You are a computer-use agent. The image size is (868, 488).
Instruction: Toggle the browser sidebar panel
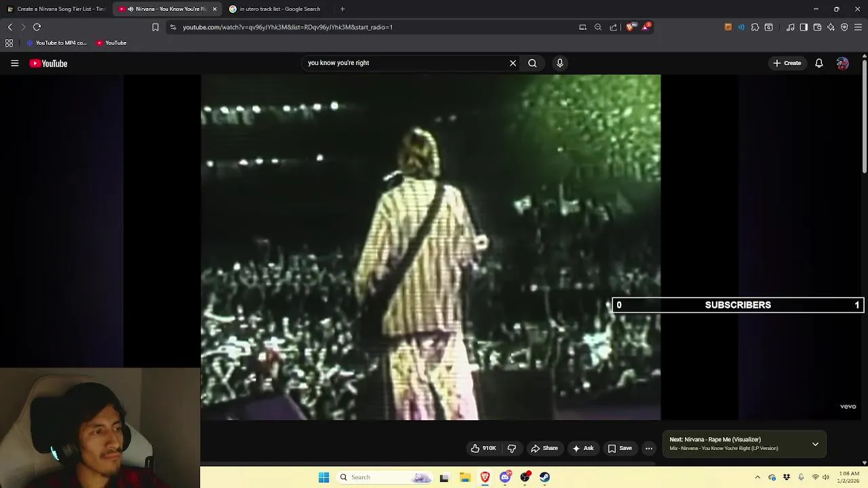[x=804, y=27]
